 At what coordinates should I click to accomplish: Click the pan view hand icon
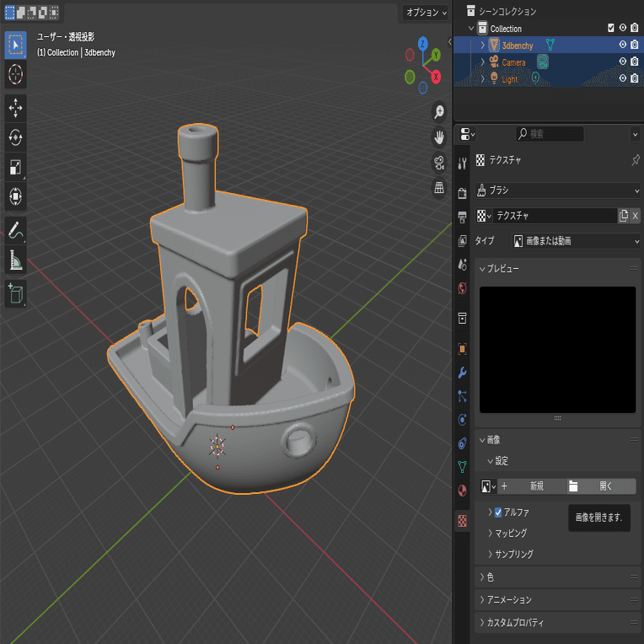pyautogui.click(x=439, y=137)
